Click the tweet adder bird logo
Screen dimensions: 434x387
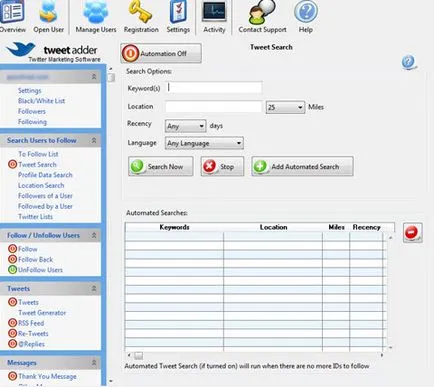coord(21,49)
